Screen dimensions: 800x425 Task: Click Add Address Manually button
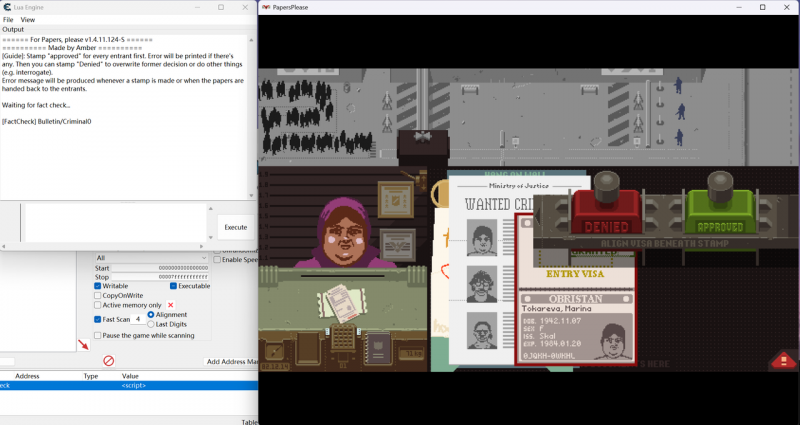click(232, 362)
